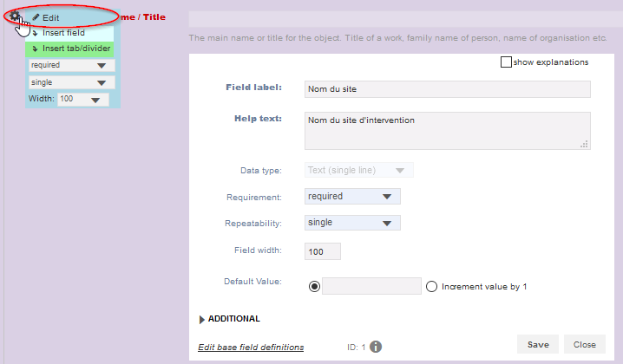Screen dimensions: 623x364
Task: Select the Increment value by 1 option
Action: (x=431, y=286)
